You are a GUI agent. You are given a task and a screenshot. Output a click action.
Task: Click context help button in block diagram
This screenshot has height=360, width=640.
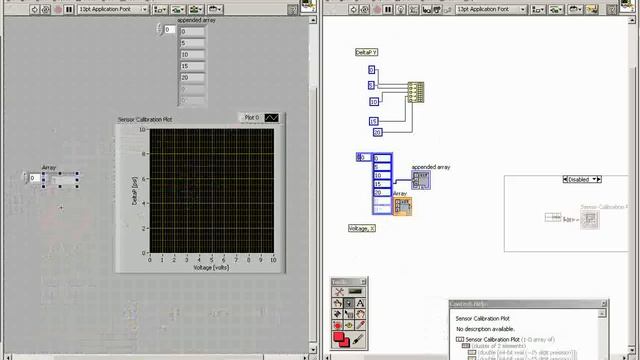tap(611, 10)
